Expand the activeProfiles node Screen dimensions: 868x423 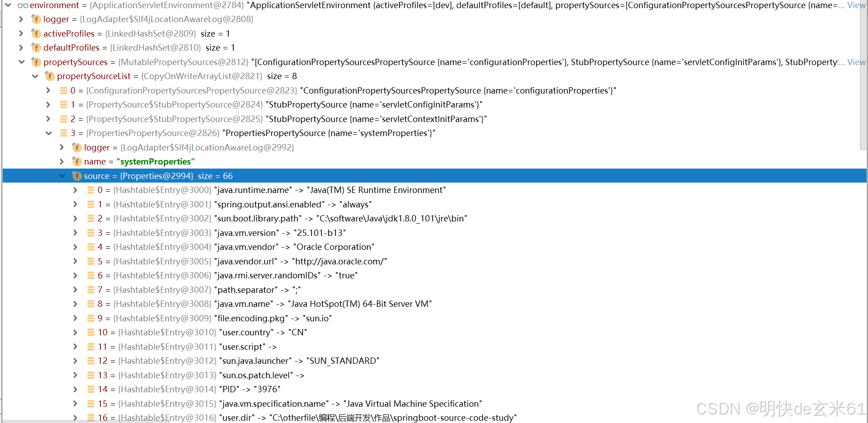point(21,33)
